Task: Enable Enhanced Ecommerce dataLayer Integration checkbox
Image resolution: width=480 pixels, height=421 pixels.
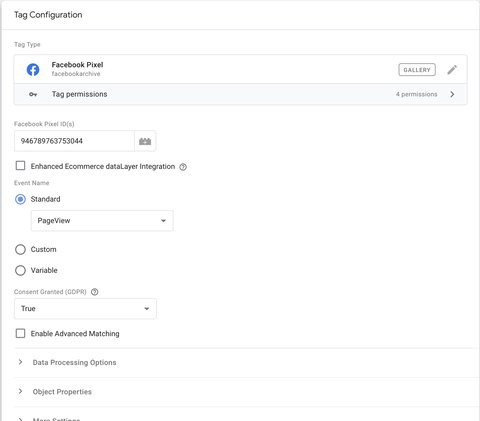Action: click(x=20, y=166)
